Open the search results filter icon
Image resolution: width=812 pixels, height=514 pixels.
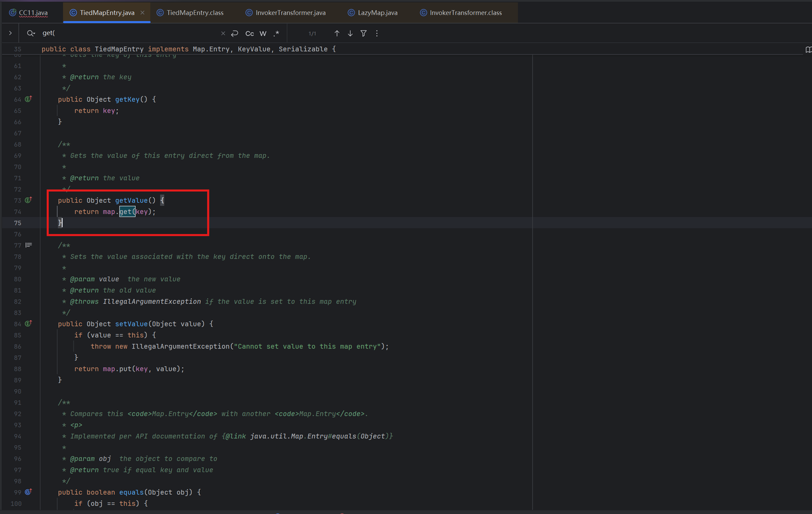[363, 34]
